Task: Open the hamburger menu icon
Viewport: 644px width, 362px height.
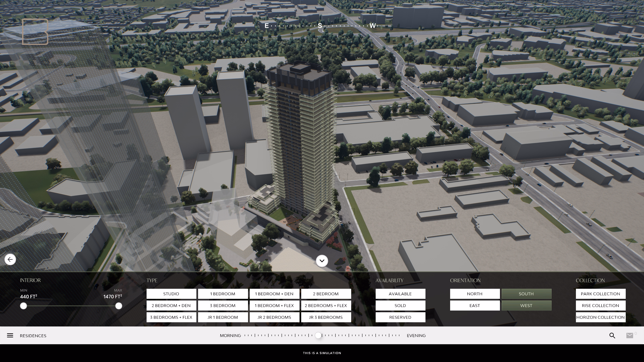Action: 10,335
